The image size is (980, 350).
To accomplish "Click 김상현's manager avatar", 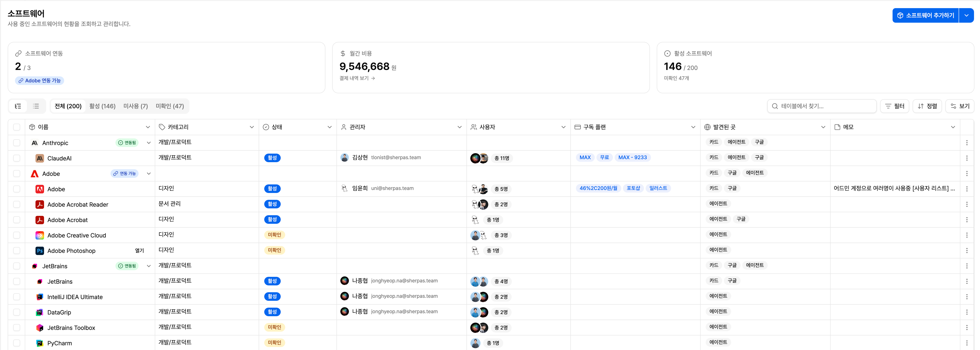I will 345,158.
